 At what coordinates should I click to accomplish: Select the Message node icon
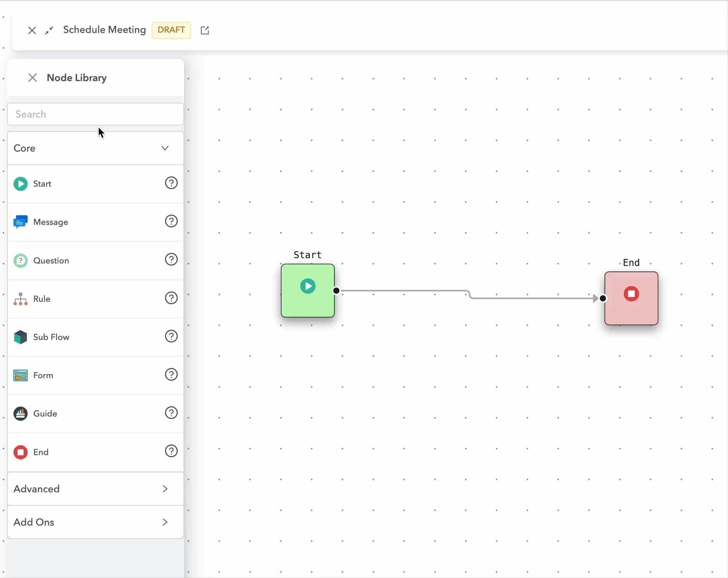pyautogui.click(x=21, y=221)
